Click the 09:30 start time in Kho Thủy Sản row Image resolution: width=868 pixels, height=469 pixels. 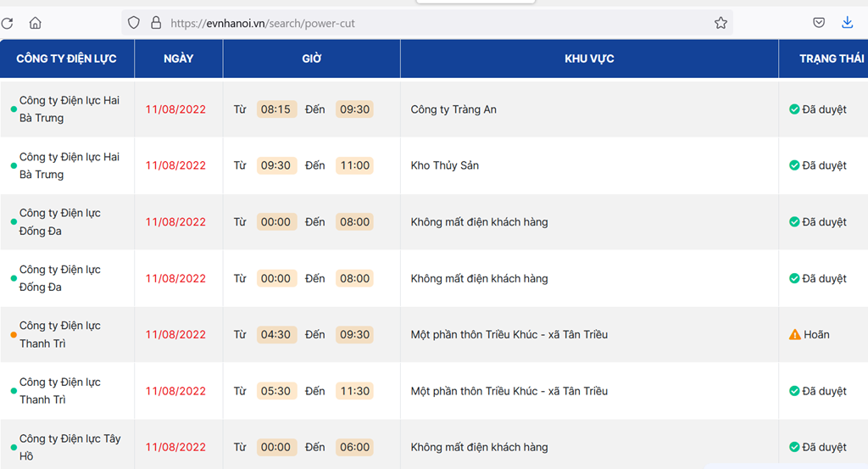point(276,165)
